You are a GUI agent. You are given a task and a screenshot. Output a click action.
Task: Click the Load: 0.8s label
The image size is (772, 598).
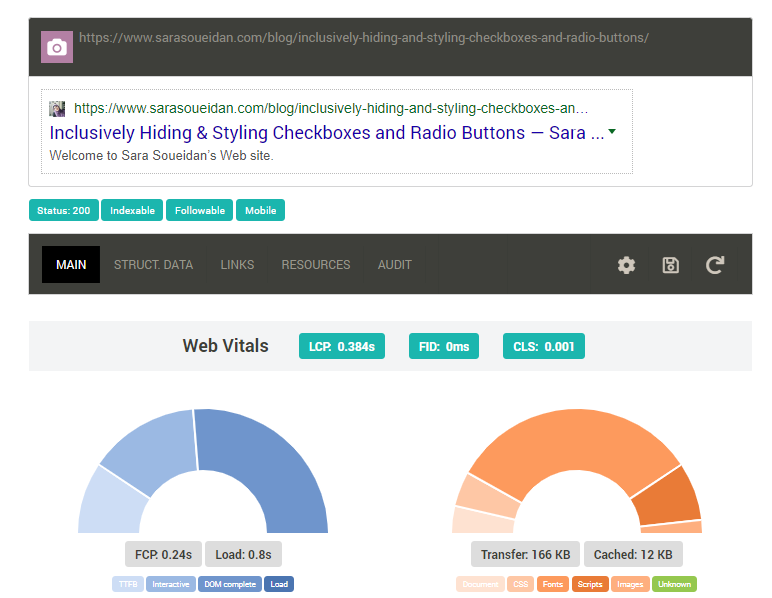coord(243,555)
